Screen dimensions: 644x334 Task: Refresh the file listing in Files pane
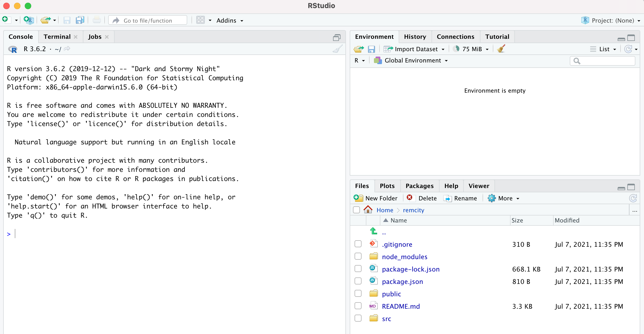(x=633, y=198)
